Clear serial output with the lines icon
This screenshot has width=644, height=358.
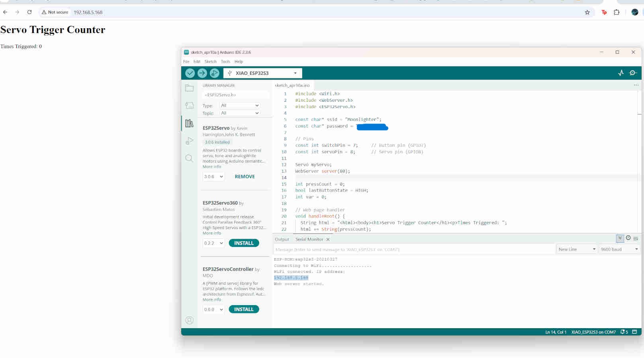pos(636,238)
